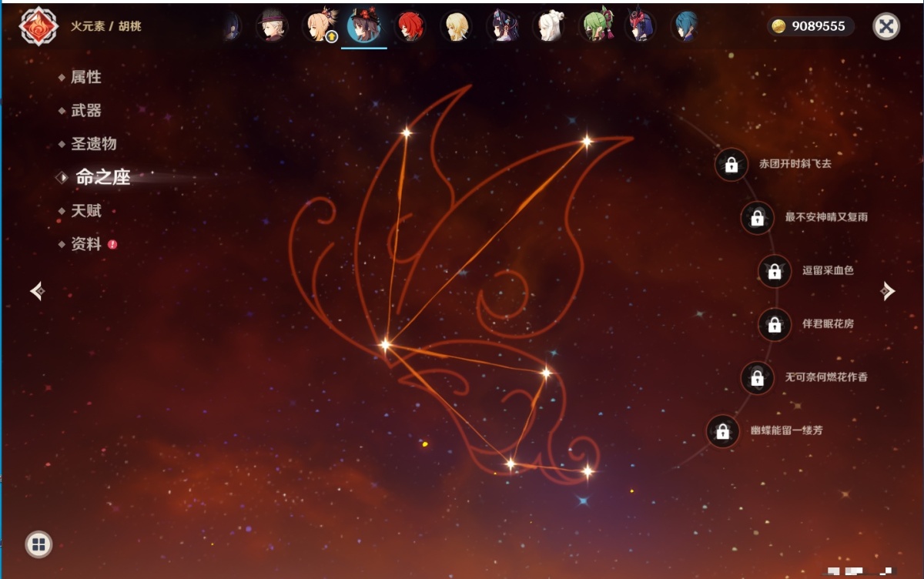Click the 幽蝶能留一缕芳 constellation label
This screenshot has width=924, height=579.
(787, 430)
